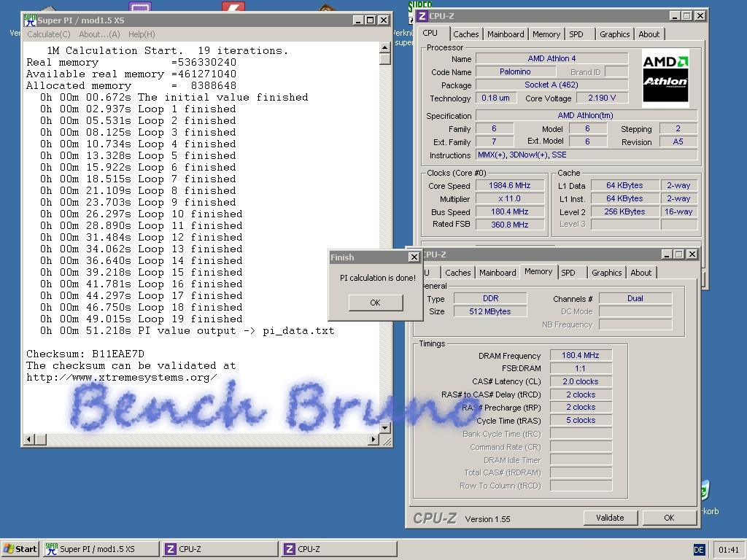Select About tab in lower CPU-Z window
Viewport: 747px width, 560px height.
click(640, 273)
